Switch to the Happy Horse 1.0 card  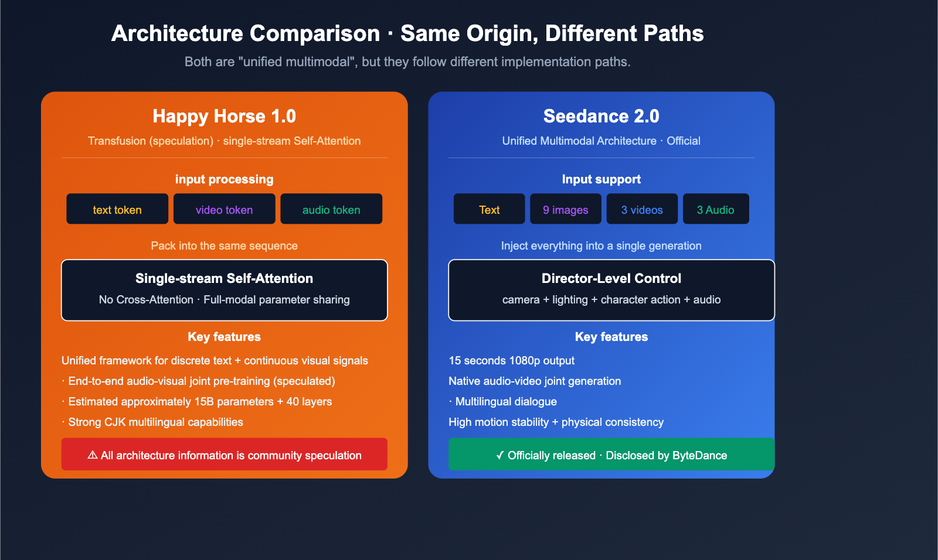[x=225, y=116]
